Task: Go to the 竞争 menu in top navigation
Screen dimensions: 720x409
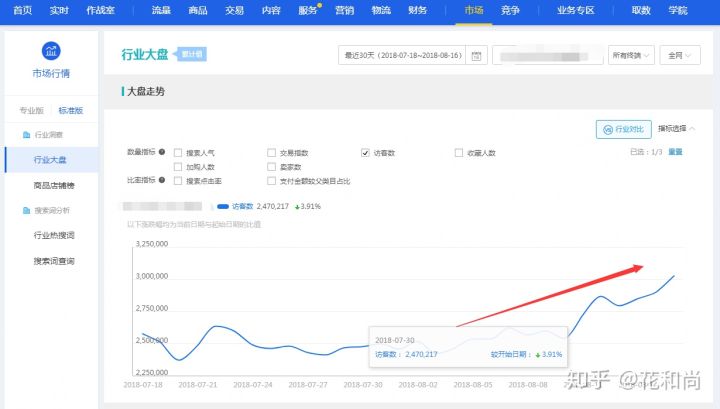Action: (x=510, y=9)
